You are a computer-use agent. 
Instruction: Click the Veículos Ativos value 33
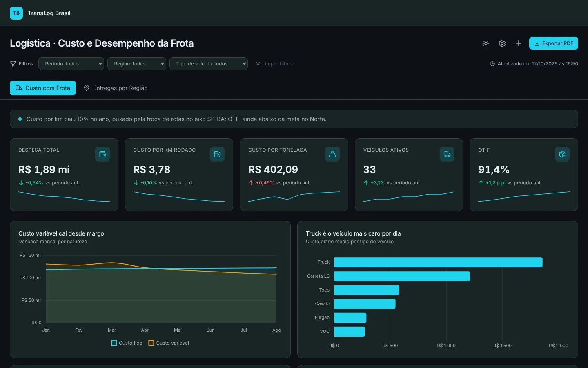click(x=370, y=169)
